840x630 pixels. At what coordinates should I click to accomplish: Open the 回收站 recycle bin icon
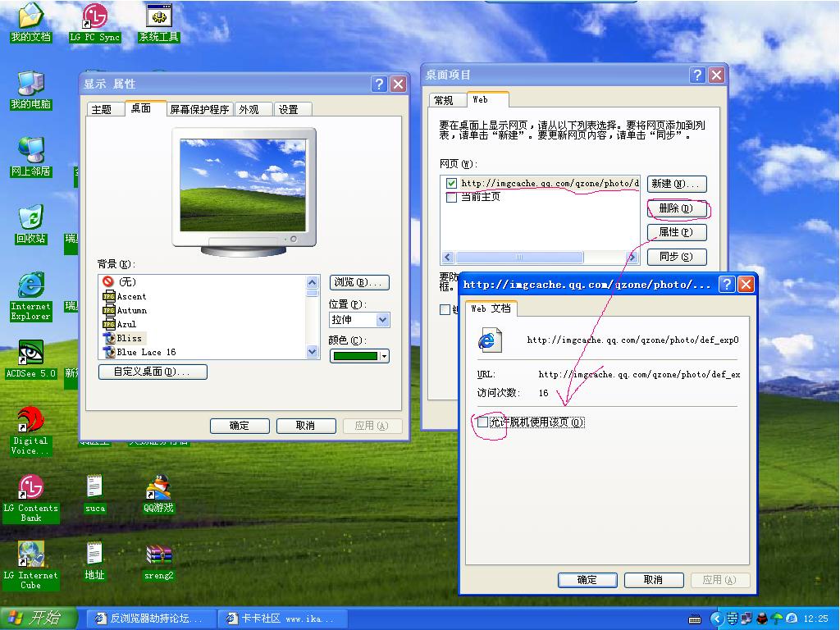30,225
